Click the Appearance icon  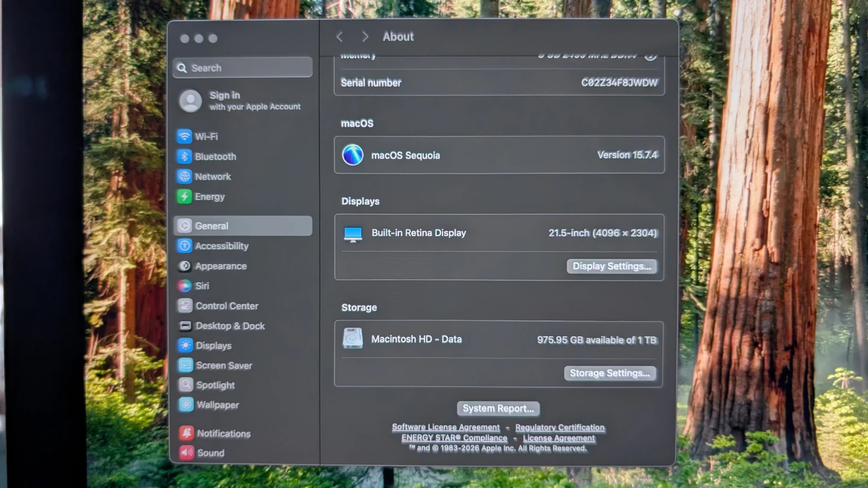coord(185,266)
